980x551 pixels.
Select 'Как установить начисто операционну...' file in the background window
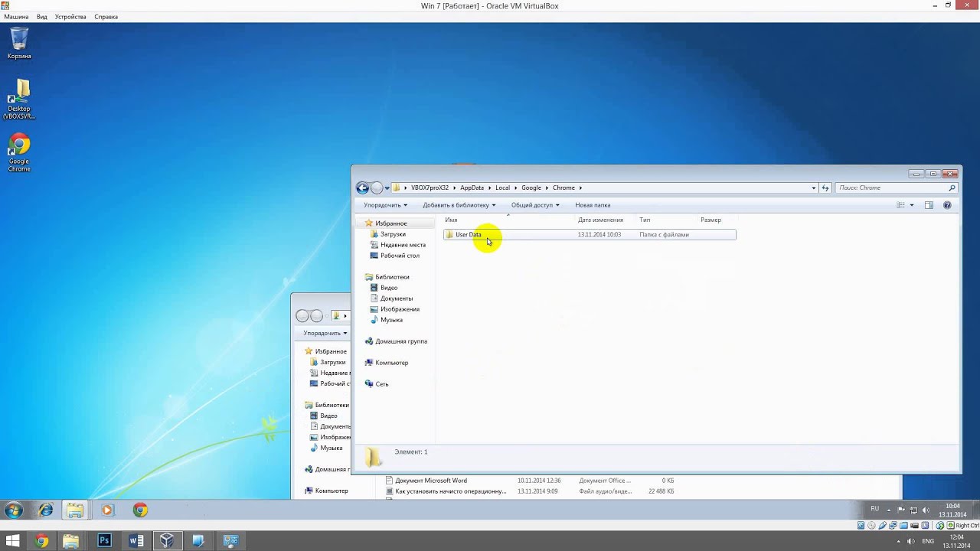click(450, 491)
